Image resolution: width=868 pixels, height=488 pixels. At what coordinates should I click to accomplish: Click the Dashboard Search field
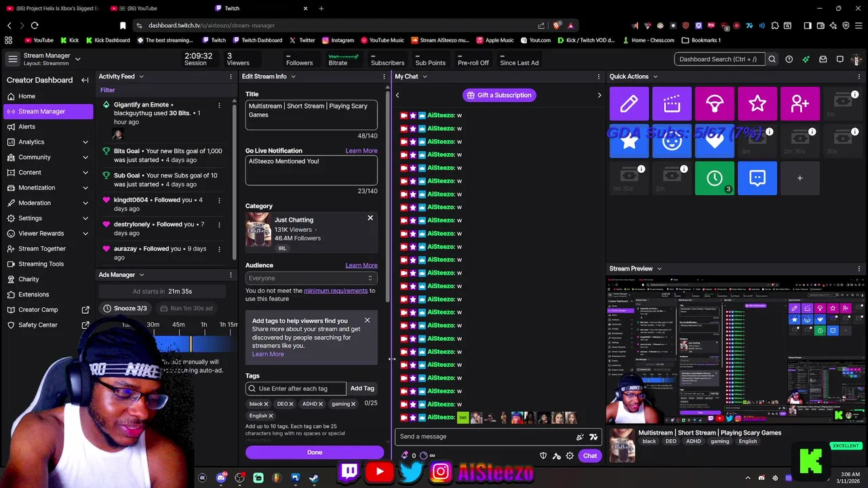point(719,59)
